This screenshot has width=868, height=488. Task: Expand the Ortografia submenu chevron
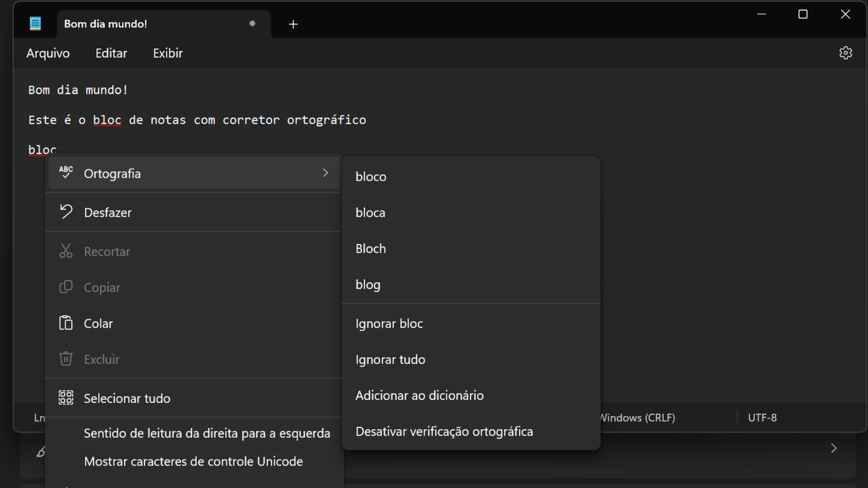[x=325, y=173]
